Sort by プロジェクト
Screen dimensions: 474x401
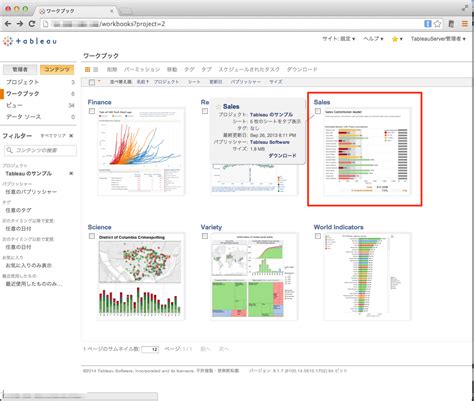[166, 82]
